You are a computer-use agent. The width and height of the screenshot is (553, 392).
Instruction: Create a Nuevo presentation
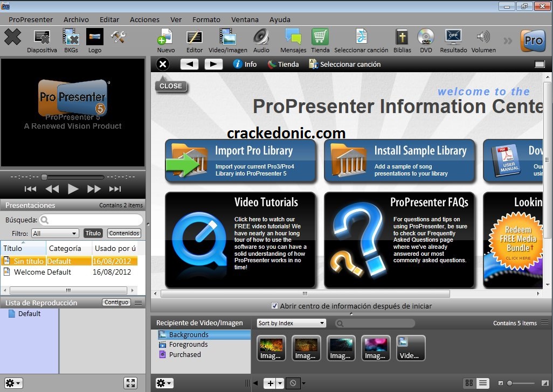click(166, 41)
